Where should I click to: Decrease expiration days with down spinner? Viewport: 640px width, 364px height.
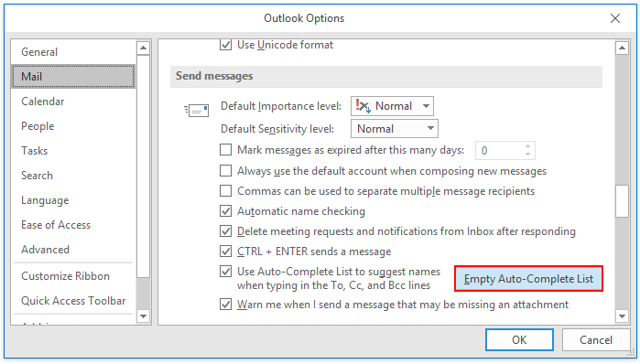click(527, 155)
